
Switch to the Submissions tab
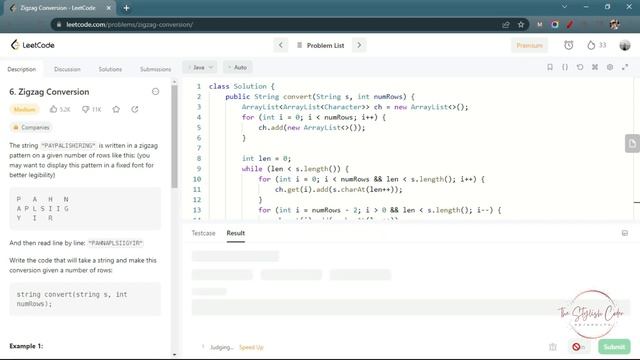coord(156,69)
